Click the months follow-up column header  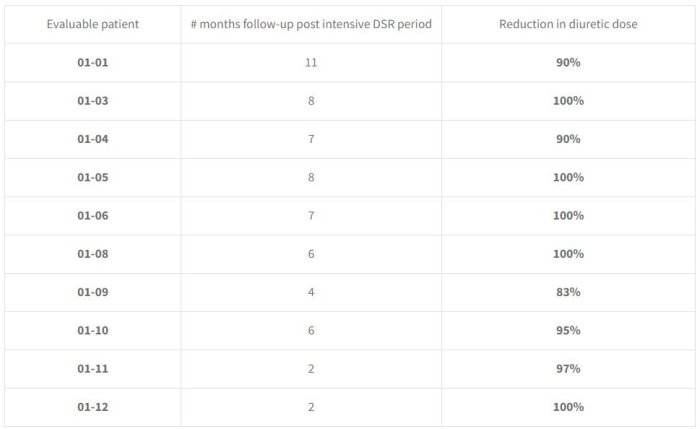tap(310, 23)
